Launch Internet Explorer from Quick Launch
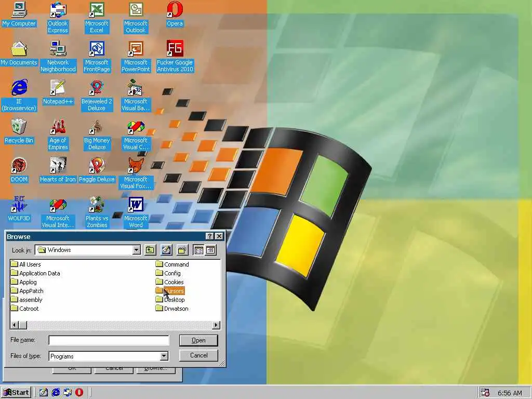 56,393
